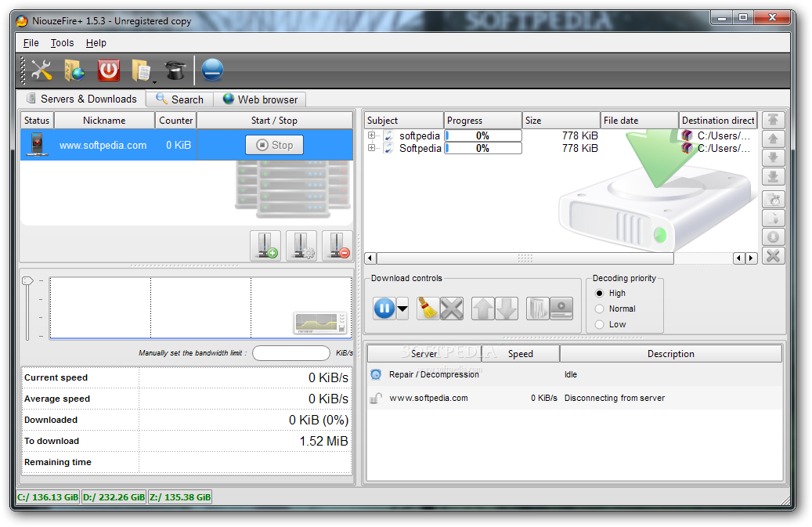
Task: Sort servers by Nickname column
Action: click(x=104, y=120)
